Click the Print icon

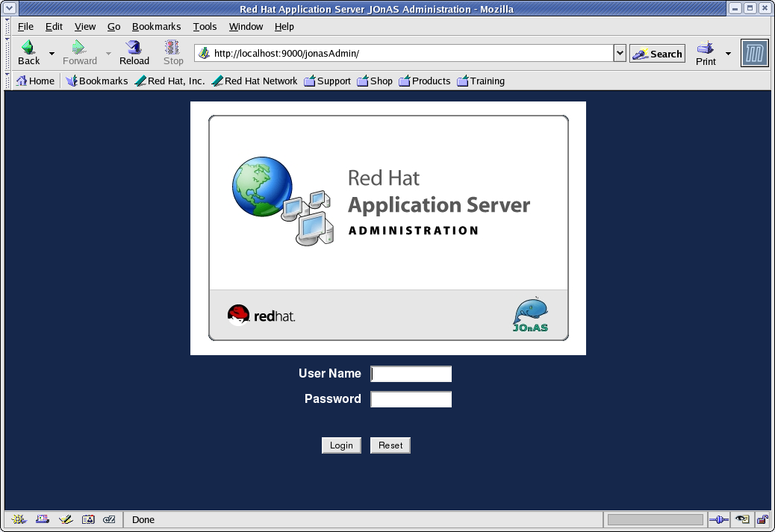(x=706, y=48)
